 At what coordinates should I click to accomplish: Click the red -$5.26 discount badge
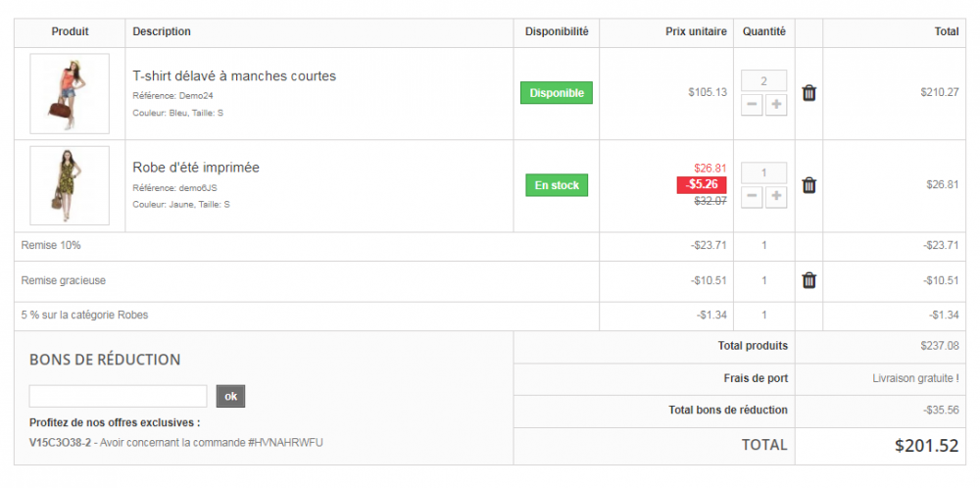(702, 184)
